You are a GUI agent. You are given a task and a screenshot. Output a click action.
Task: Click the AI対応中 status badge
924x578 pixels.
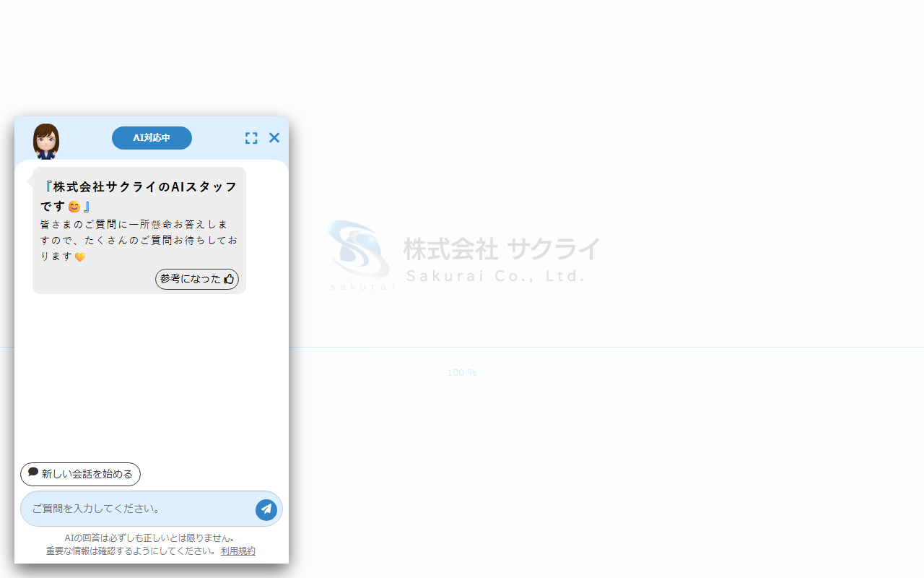pos(152,138)
